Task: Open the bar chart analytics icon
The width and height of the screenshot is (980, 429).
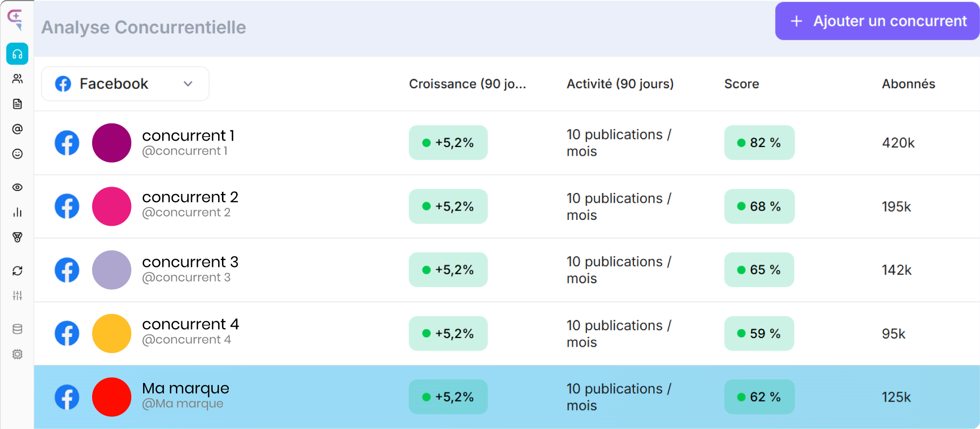Action: tap(17, 212)
